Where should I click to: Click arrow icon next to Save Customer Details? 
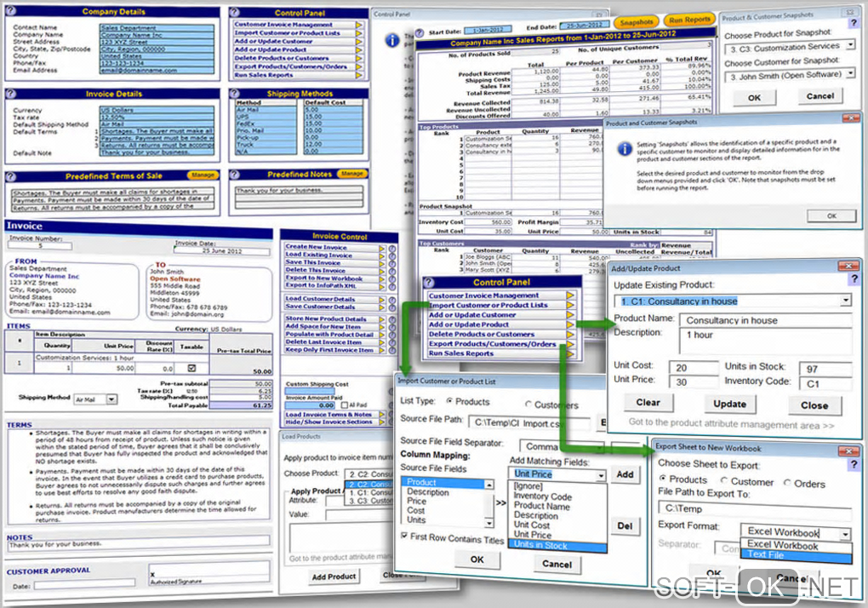pyautogui.click(x=382, y=307)
